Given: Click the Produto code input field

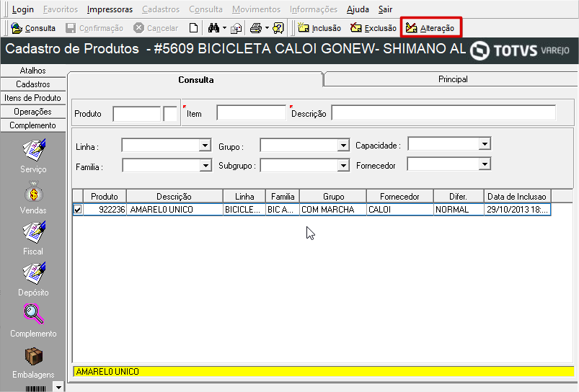Looking at the screenshot, I should tap(136, 114).
